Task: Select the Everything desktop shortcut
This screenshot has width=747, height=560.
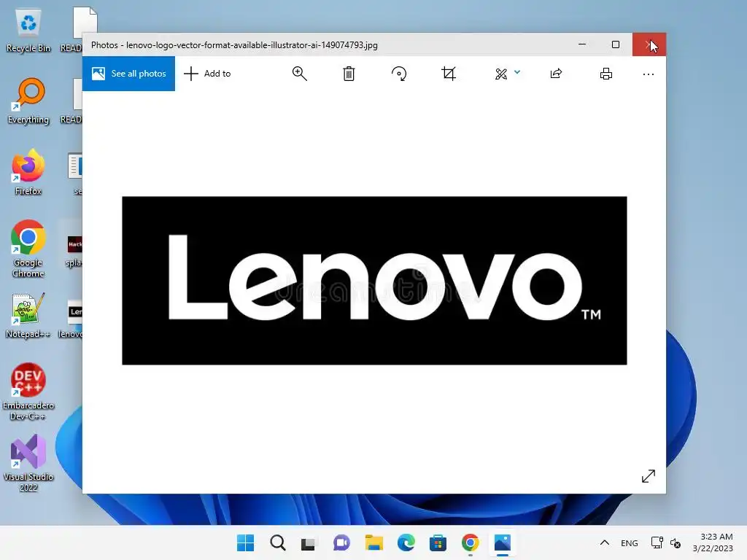Action: click(28, 101)
